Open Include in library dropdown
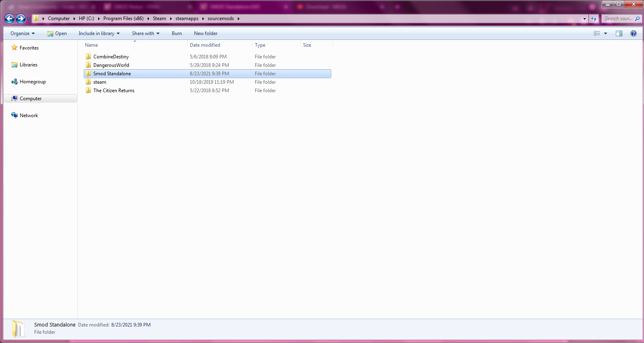This screenshot has width=644, height=343. 99,33
